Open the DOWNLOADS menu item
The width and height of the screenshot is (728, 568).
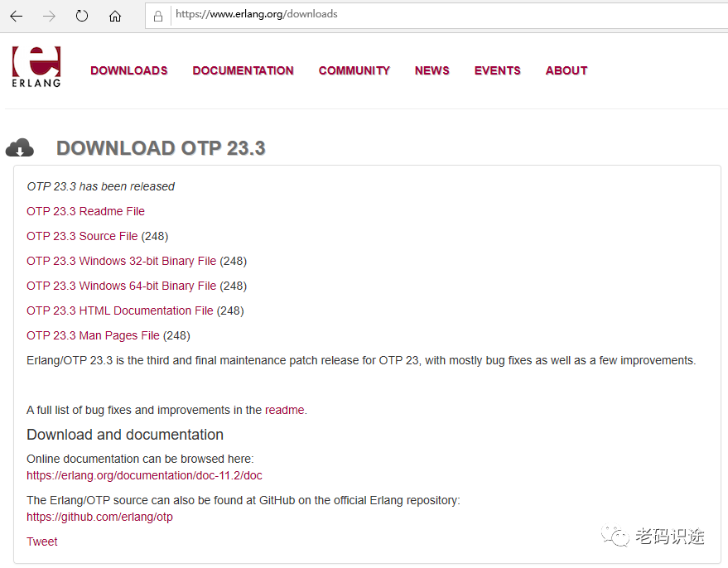coord(129,70)
